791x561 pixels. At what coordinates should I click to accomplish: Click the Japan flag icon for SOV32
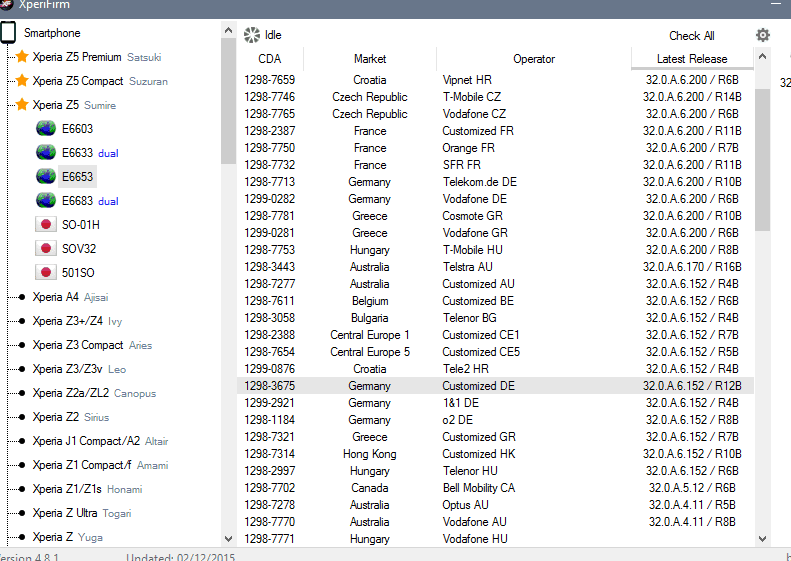[45, 249]
